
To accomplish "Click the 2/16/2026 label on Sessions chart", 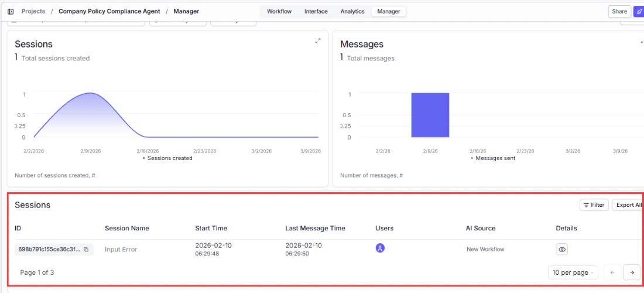I will (x=148, y=151).
